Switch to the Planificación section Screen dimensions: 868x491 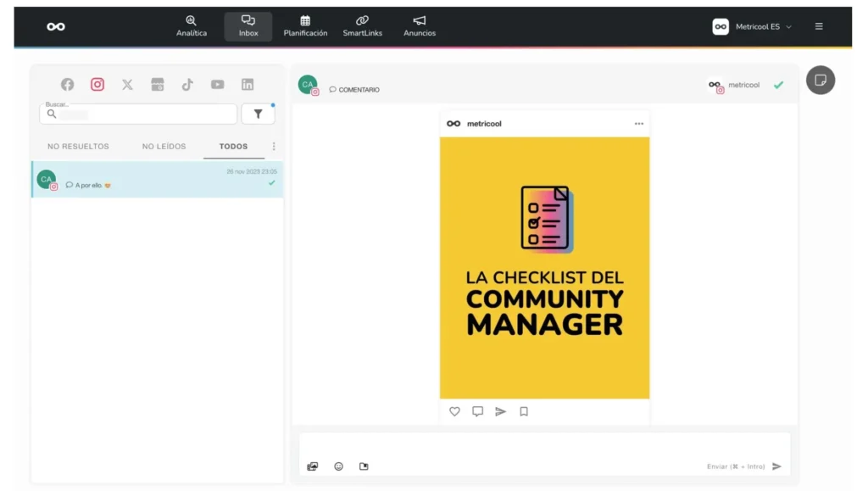pyautogui.click(x=305, y=26)
